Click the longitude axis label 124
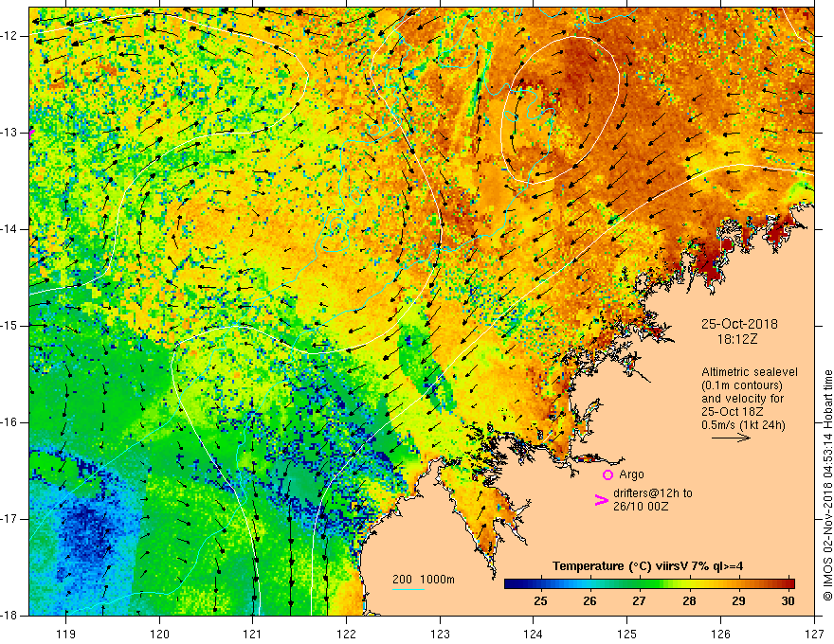Screen dimensions: 834x644 (534, 634)
